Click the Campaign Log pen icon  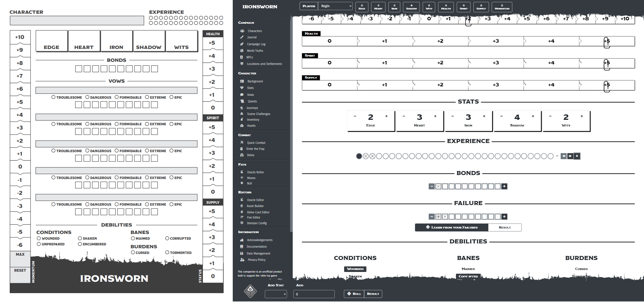click(242, 44)
